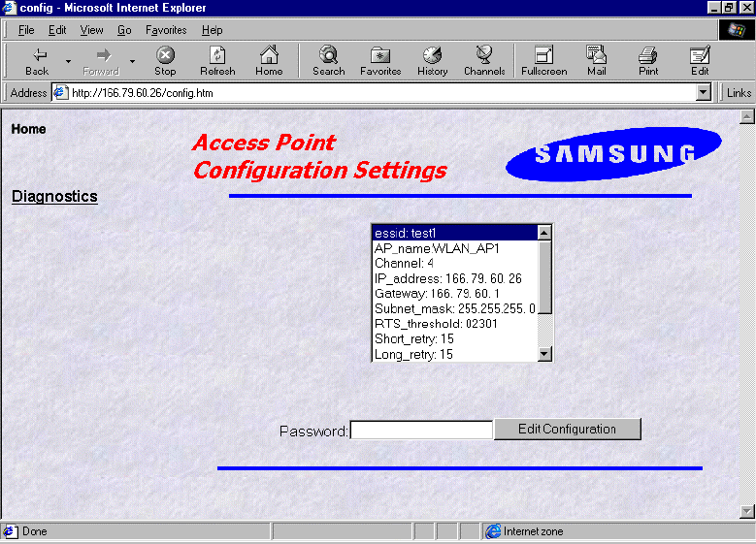Click the Edit Configuration button
Screen dimensions: 756x544
567,429
